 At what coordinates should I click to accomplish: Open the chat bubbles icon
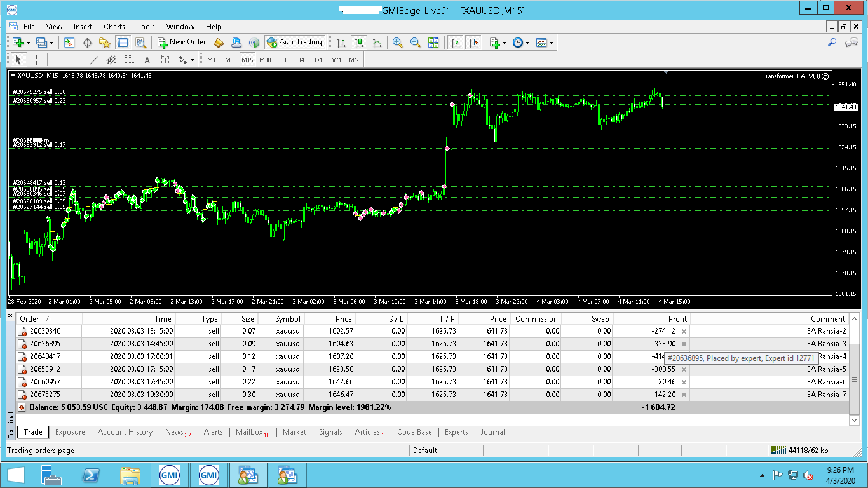click(x=851, y=43)
